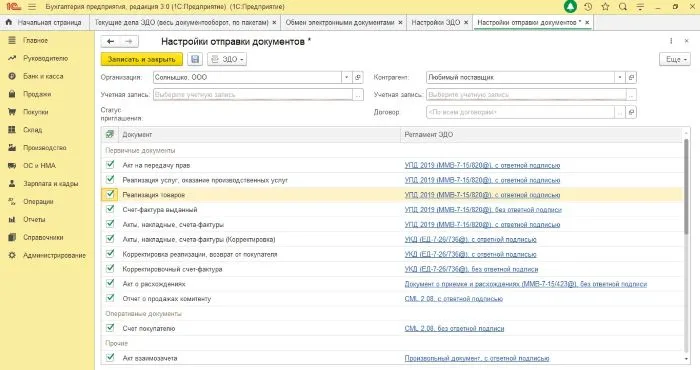Viewport: 700px width, 370px height.
Task: Click the save diskette icon
Action: pos(195,59)
